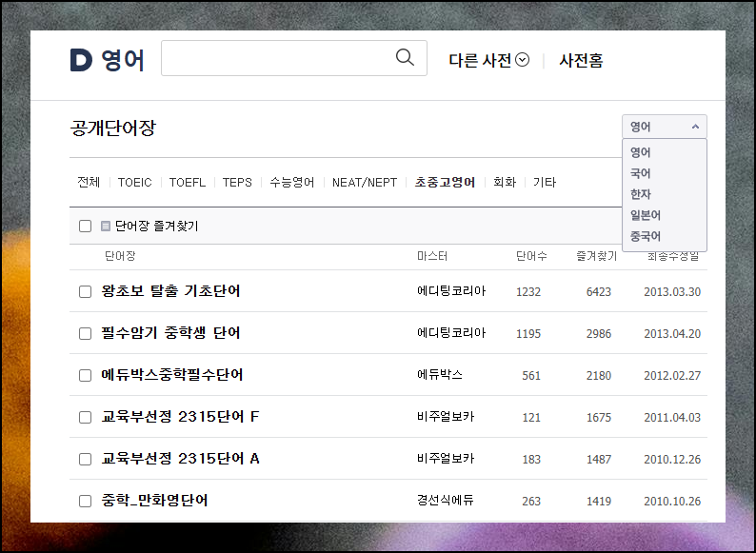Screen dimensions: 756x553
Task: Click master name 에듀박스
Action: pos(440,375)
